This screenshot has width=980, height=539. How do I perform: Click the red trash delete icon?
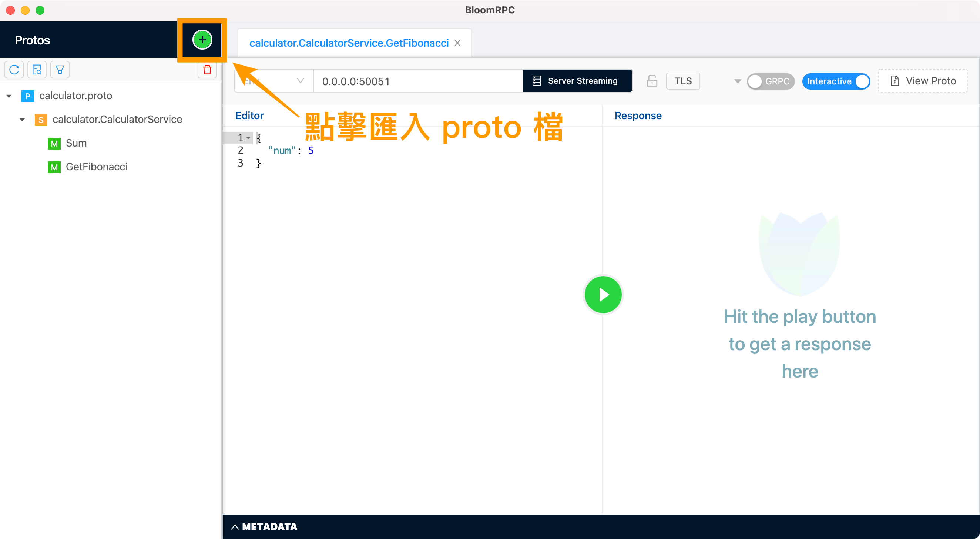[x=207, y=70]
